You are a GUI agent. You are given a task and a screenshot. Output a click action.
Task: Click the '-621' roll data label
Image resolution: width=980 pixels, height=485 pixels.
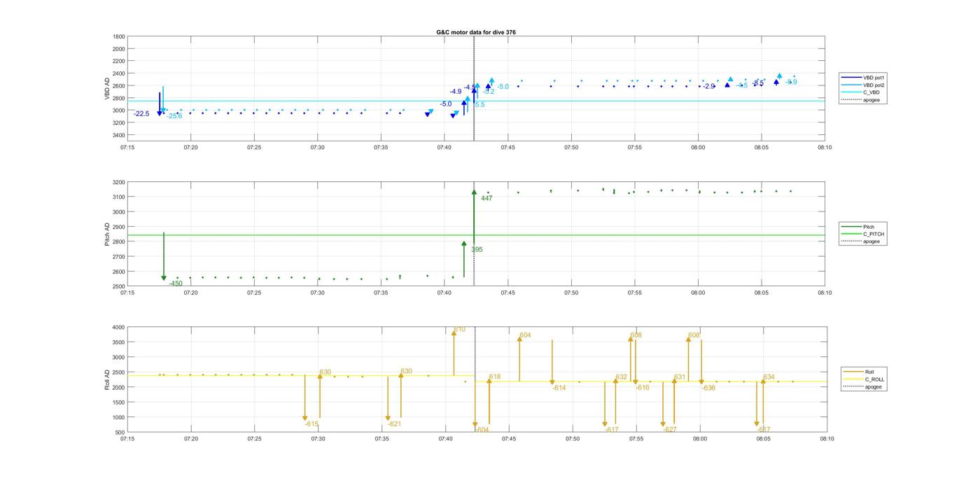[395, 423]
